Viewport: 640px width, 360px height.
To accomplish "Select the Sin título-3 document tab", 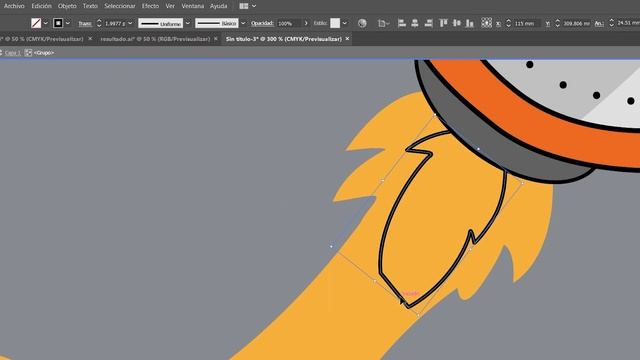I will [284, 39].
